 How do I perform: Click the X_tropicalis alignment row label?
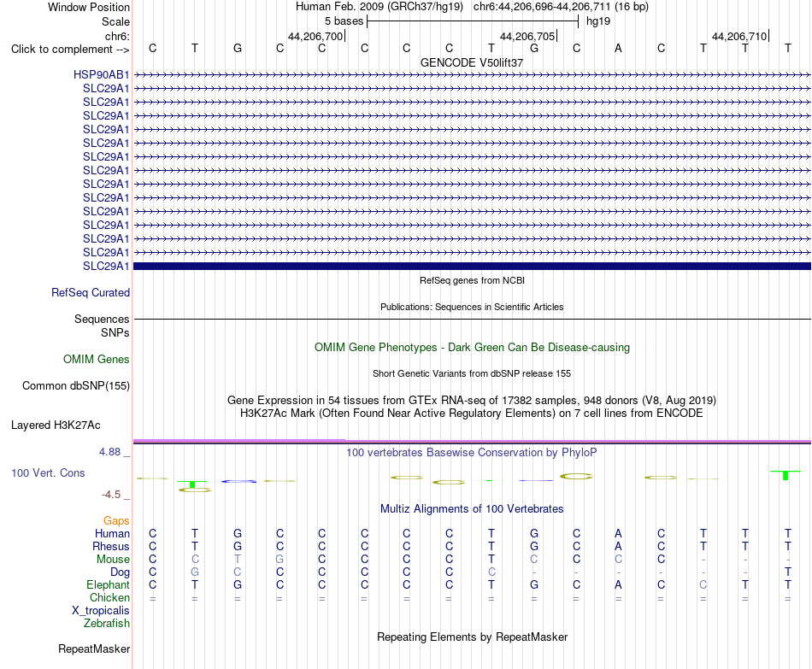(101, 611)
